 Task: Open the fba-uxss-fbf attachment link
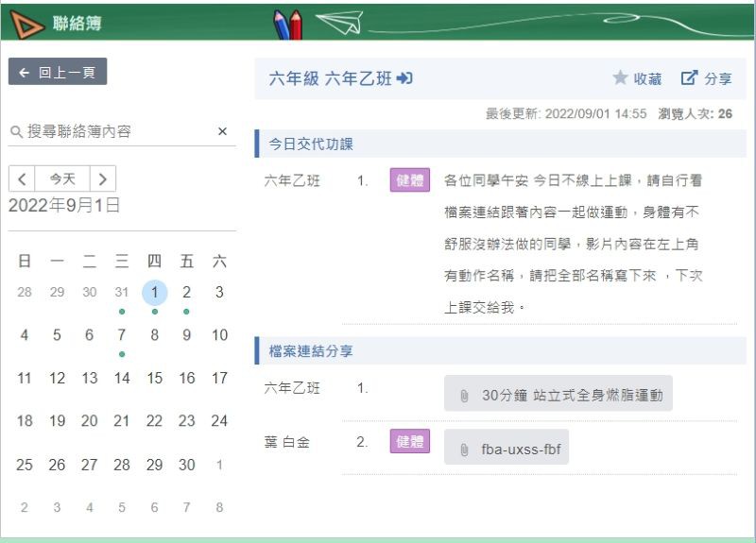[x=507, y=450]
